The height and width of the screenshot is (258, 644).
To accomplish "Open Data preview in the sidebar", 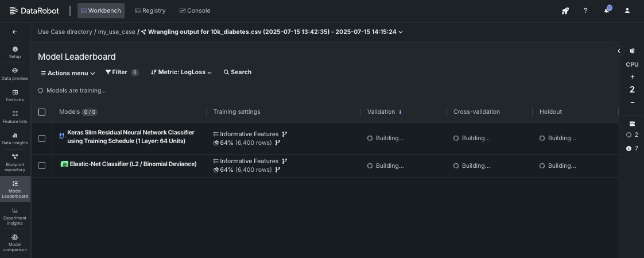I will (15, 74).
